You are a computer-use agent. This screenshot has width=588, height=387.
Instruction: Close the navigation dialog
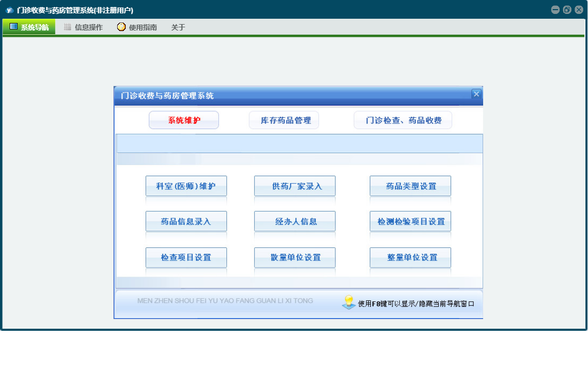coord(476,94)
